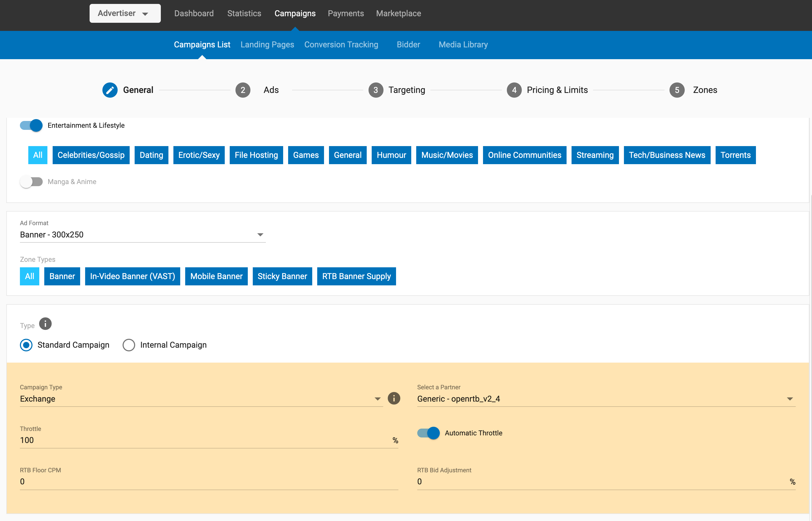
Task: Toggle off Entertainment & Lifestyle switch
Action: [31, 125]
